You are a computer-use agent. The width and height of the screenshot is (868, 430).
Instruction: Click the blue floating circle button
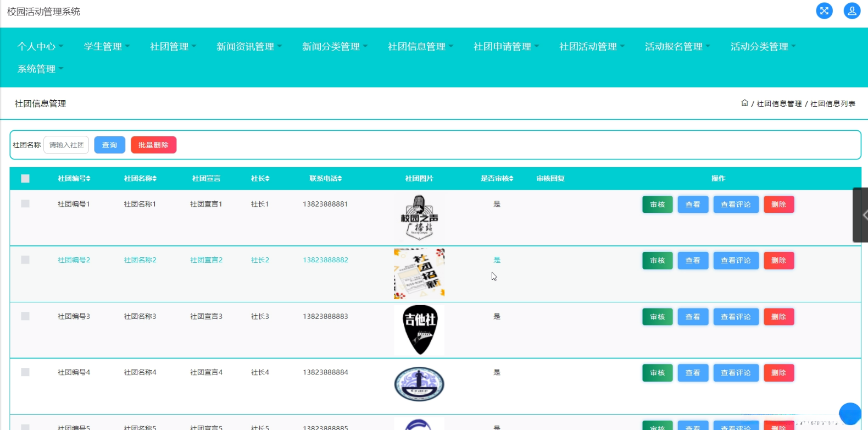(850, 414)
